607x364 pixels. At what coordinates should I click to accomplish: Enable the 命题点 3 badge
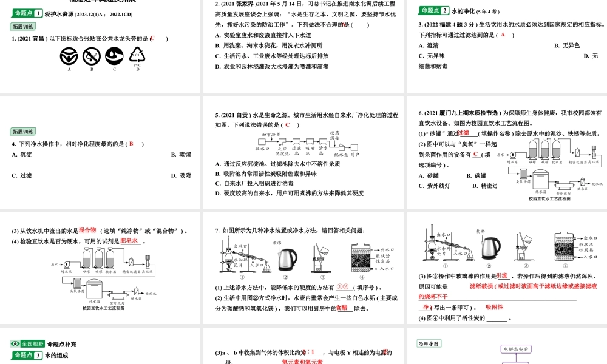[27, 356]
